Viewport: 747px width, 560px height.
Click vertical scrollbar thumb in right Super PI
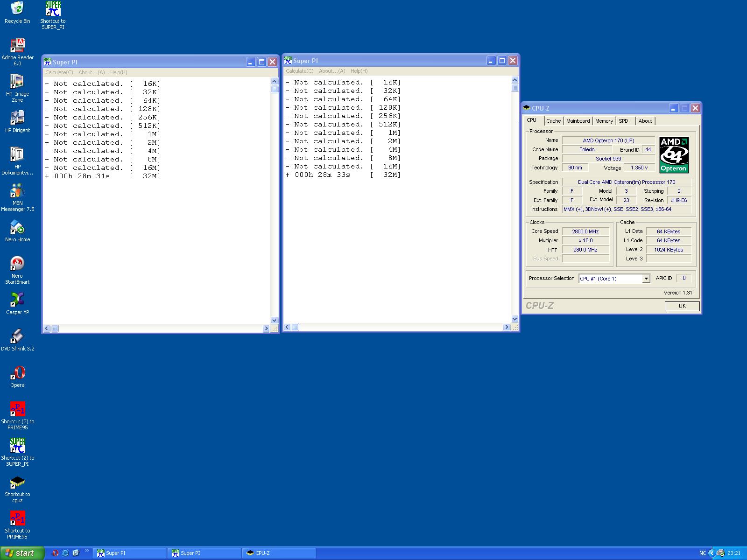tap(514, 88)
